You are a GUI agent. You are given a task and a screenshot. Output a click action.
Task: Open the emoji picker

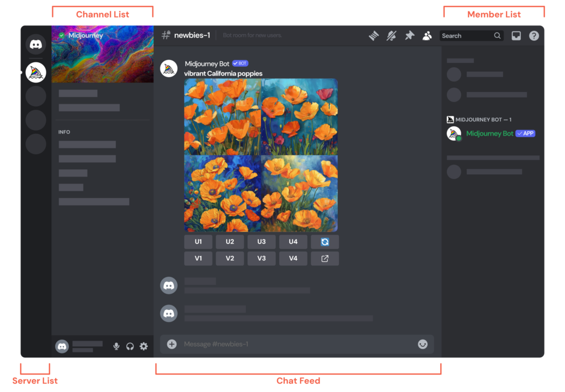[422, 344]
